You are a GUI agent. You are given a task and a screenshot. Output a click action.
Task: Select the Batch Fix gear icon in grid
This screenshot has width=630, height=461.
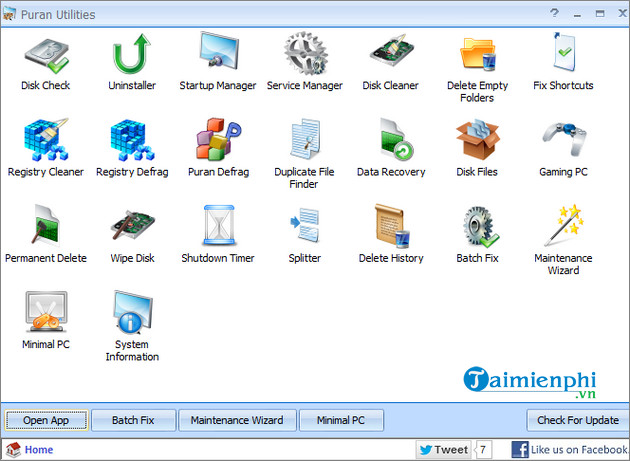[480, 226]
